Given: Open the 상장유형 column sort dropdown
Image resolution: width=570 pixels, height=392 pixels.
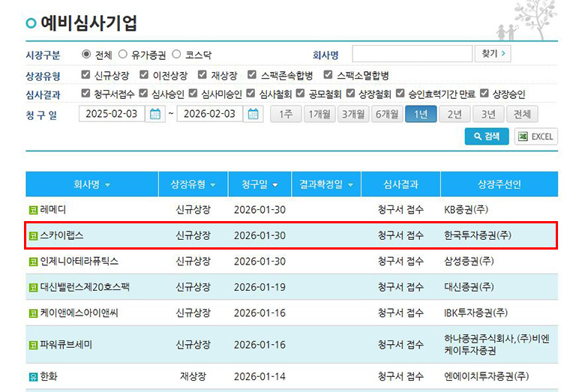Looking at the screenshot, I should 213,184.
